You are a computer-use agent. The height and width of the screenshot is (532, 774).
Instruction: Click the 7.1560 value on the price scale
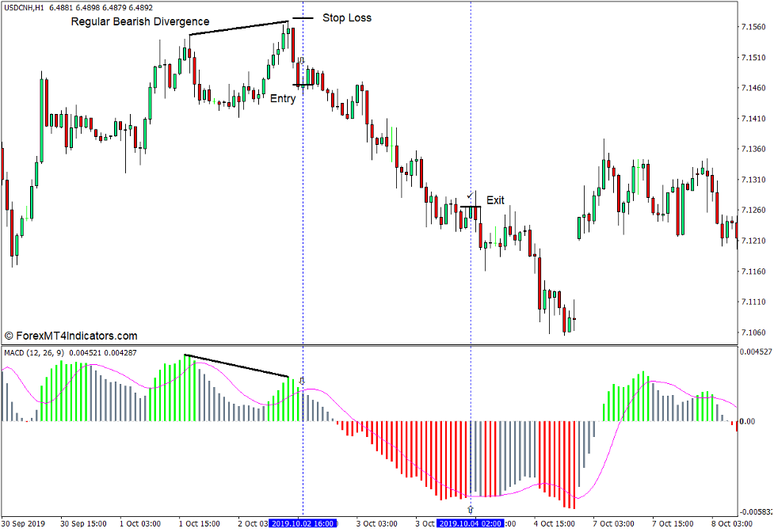(x=753, y=27)
